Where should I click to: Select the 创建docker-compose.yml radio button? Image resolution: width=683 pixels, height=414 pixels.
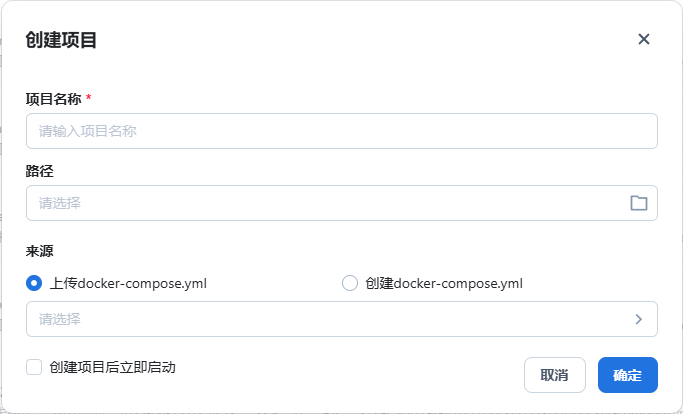pyautogui.click(x=350, y=283)
